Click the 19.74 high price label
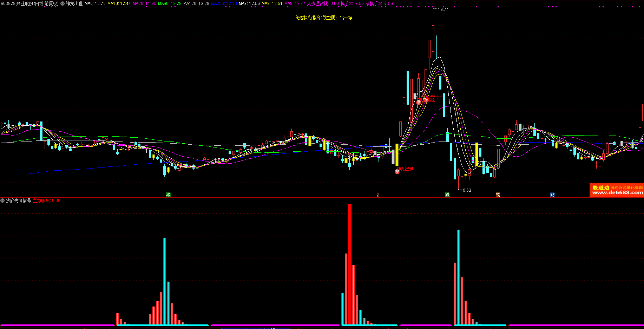Viewport: 644px width, 329px height. pos(443,9)
